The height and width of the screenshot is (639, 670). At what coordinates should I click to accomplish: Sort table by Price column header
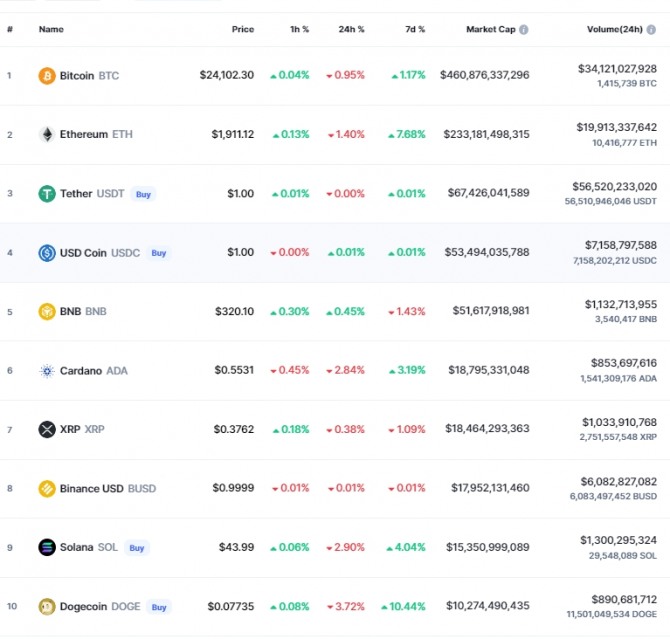tap(242, 30)
